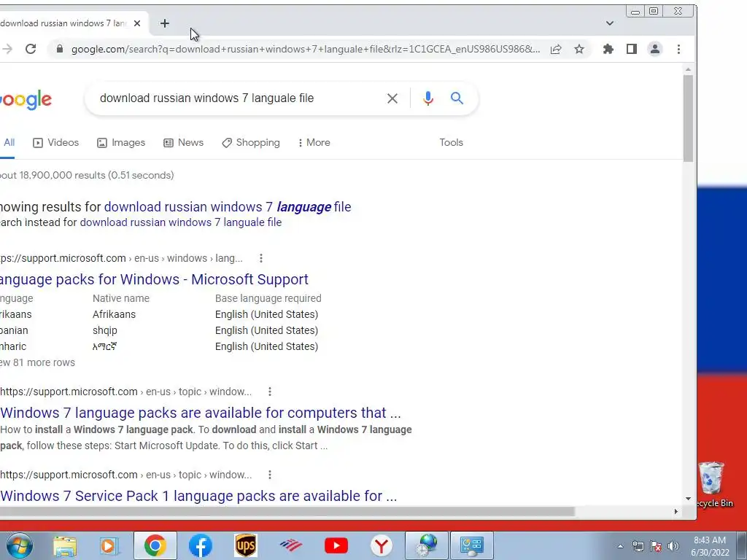Open the Chrome three-dot menu
This screenshot has height=560, width=747.
pyautogui.click(x=678, y=49)
